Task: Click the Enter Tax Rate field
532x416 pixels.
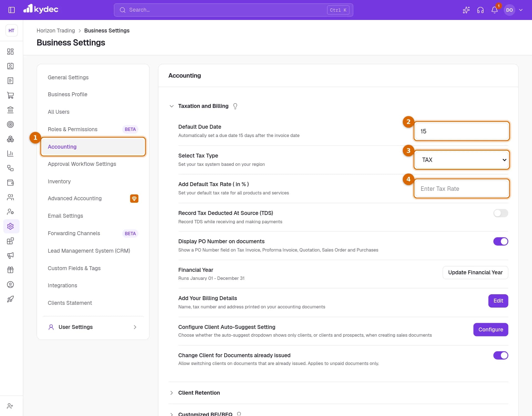Action: click(462, 189)
